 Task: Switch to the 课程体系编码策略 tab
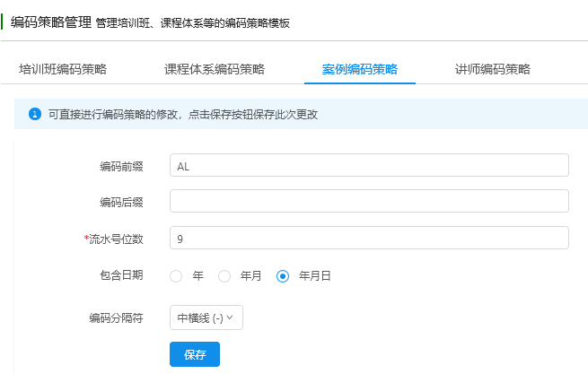pyautogui.click(x=215, y=69)
